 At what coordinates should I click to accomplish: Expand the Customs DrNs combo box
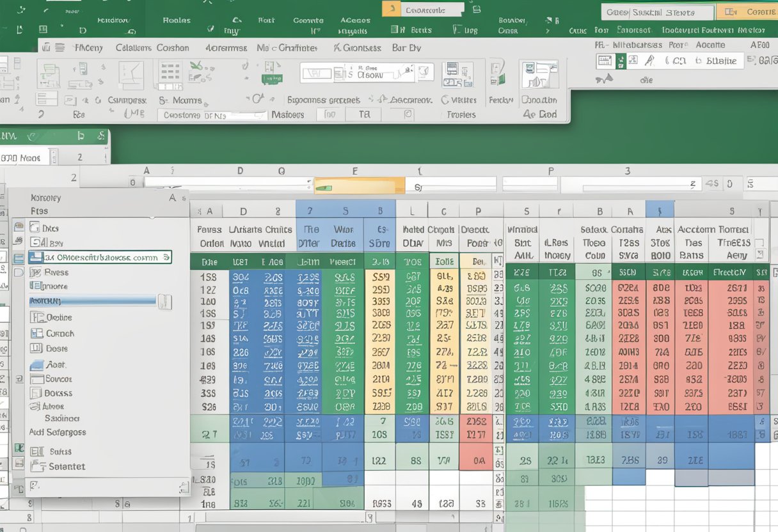(256, 114)
